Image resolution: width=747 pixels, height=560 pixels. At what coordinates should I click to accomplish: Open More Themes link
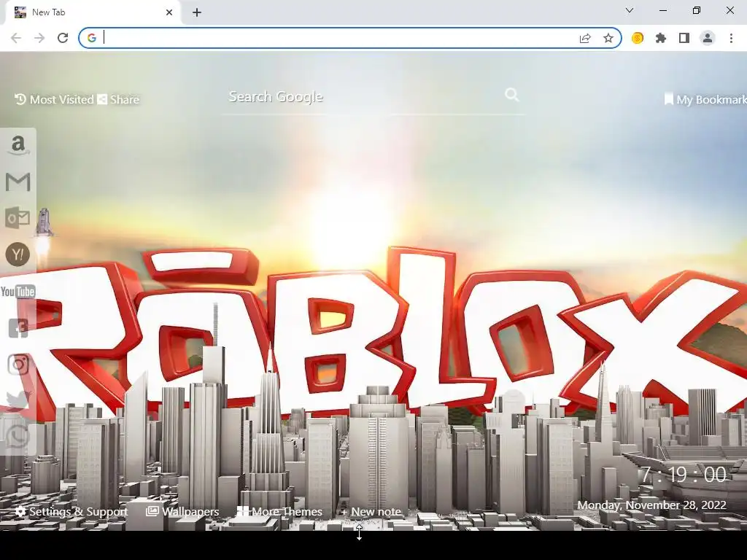coord(279,511)
